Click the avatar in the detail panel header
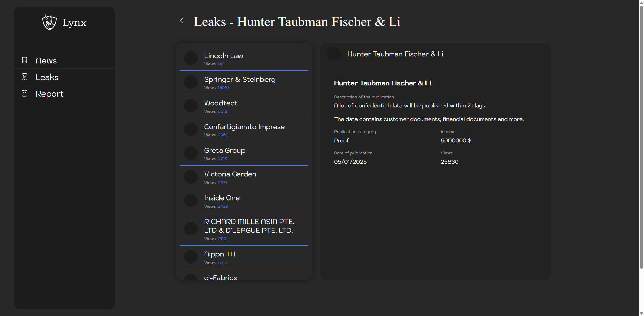Screen dimensions: 644x316 pos(334,54)
